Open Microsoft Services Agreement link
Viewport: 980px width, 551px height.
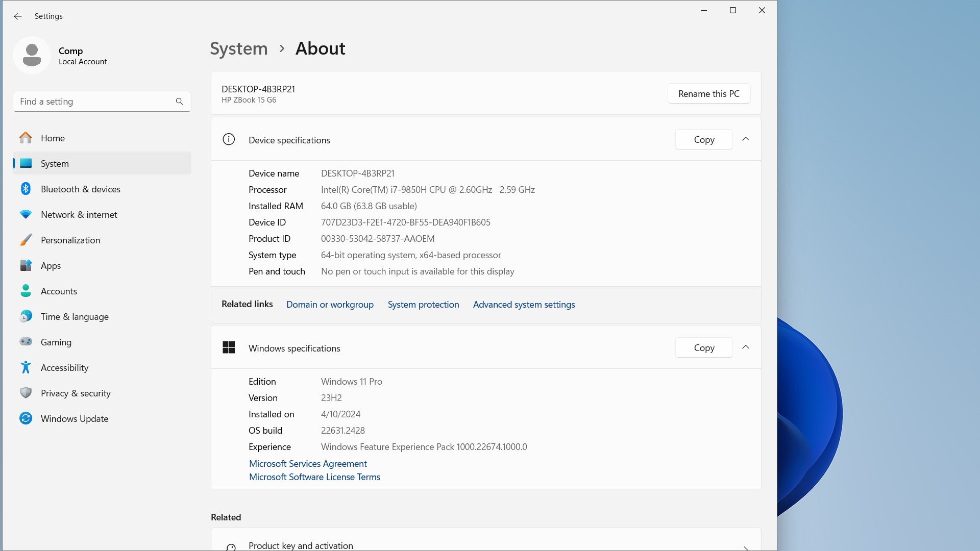(x=308, y=464)
